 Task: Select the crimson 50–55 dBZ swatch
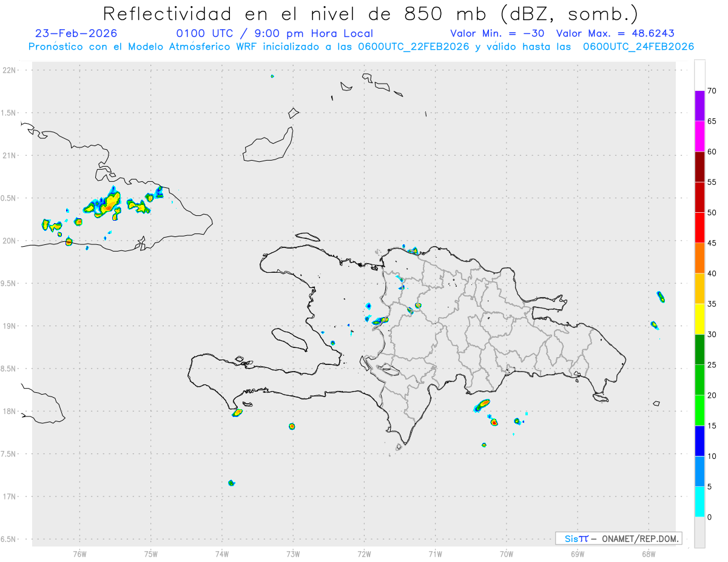point(699,197)
